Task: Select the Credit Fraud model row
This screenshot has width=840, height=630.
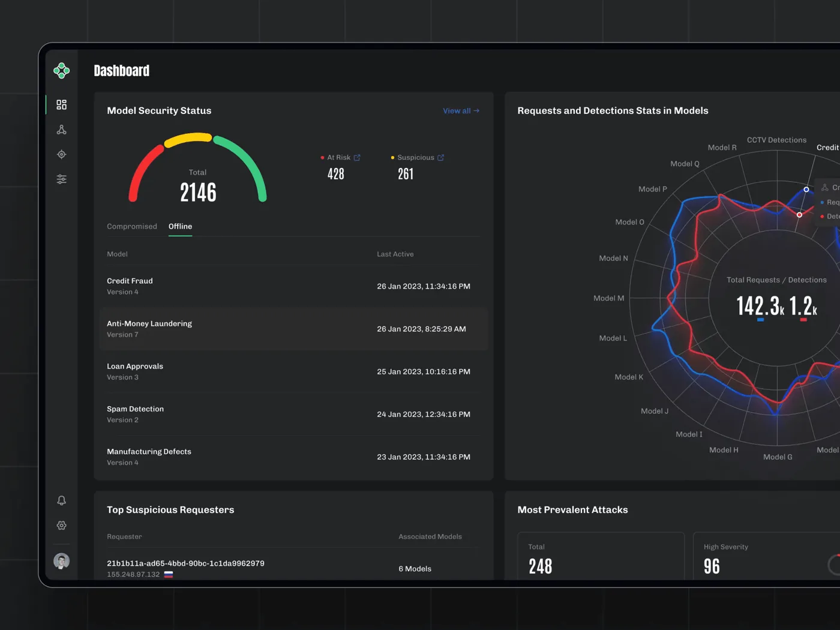Action: (293, 286)
